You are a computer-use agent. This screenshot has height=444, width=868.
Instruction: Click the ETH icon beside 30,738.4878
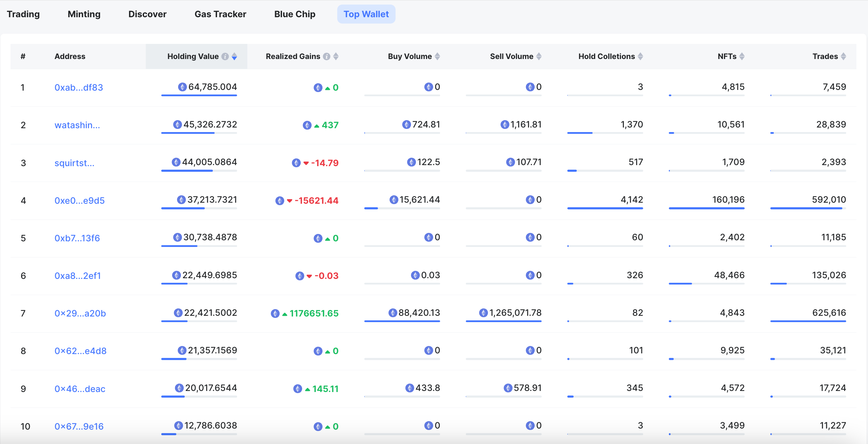pyautogui.click(x=177, y=237)
